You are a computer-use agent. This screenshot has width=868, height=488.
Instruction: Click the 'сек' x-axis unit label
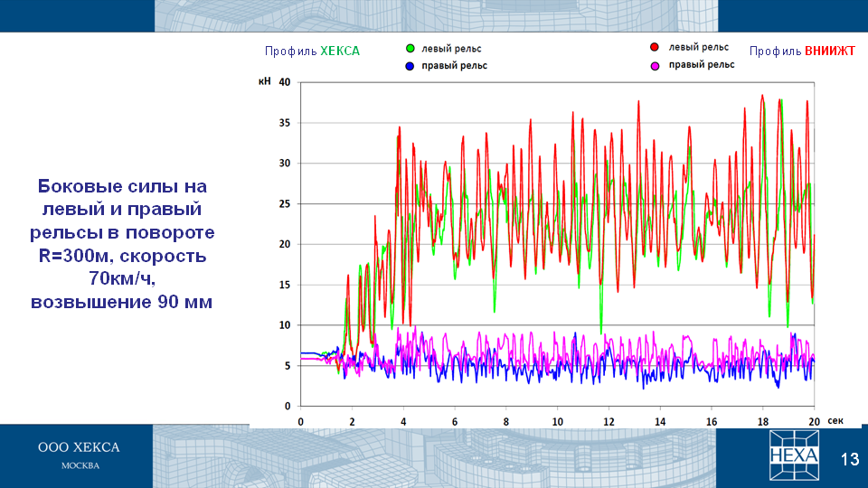click(x=835, y=420)
